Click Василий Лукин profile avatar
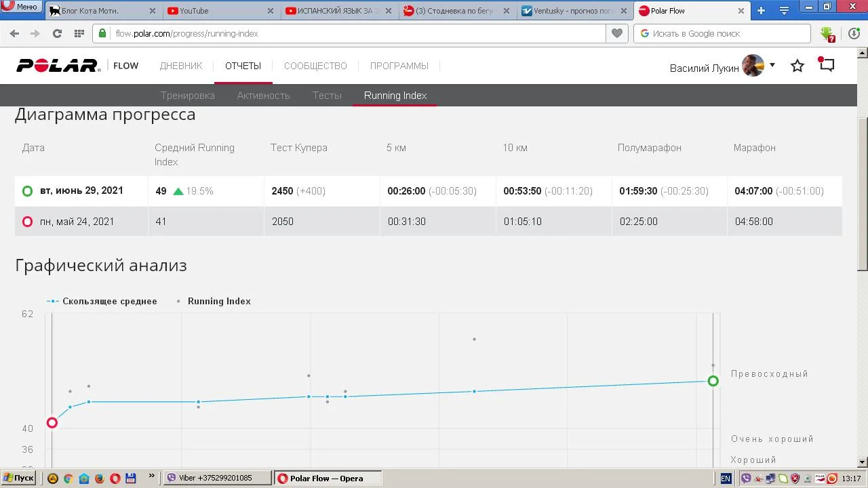 click(753, 66)
